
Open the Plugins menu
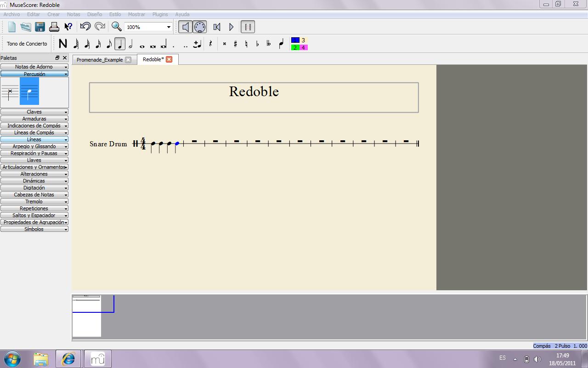[160, 14]
